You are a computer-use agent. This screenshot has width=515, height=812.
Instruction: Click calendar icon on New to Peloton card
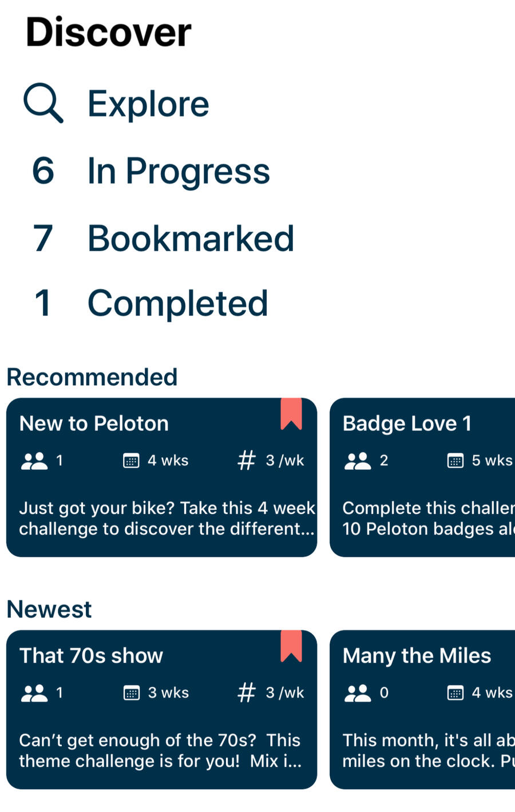click(131, 461)
